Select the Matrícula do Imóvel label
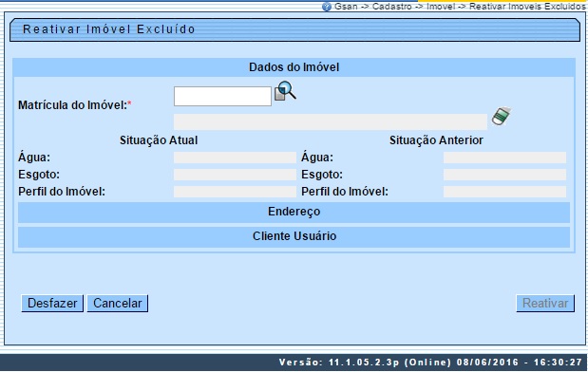 tap(75, 105)
